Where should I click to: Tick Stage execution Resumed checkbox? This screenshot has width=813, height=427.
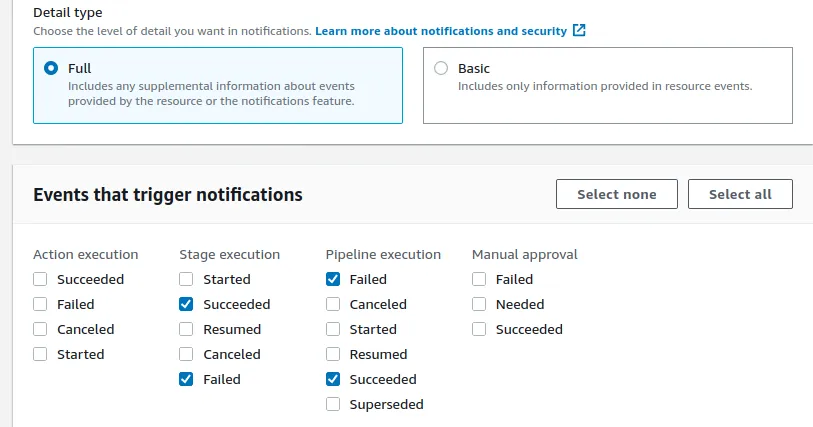pyautogui.click(x=186, y=330)
